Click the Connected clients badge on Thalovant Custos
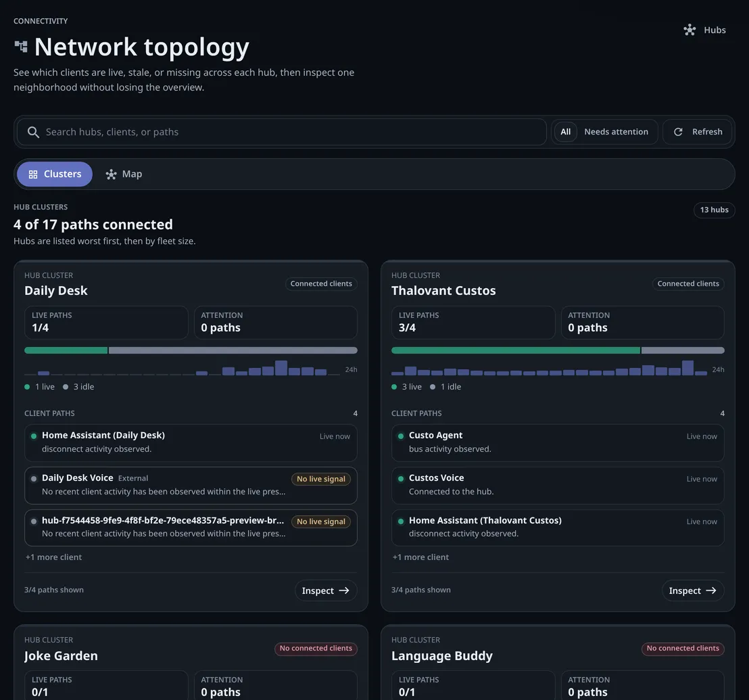The width and height of the screenshot is (749, 700). pyautogui.click(x=688, y=284)
